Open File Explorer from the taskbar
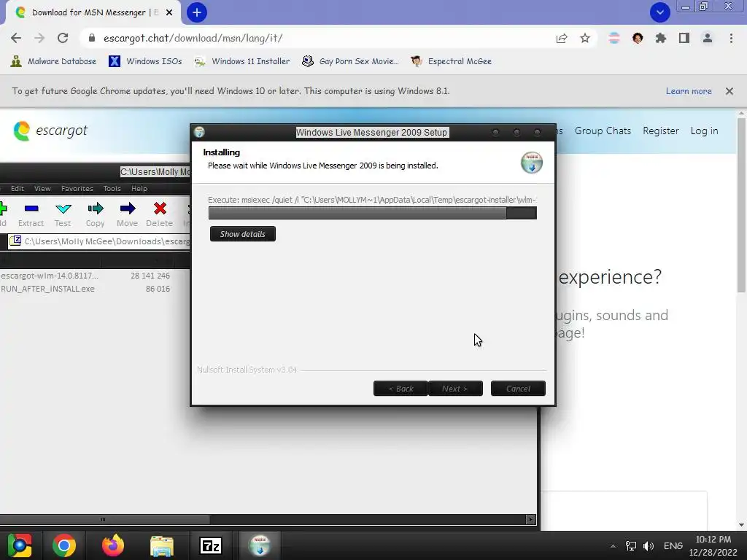 click(x=162, y=545)
